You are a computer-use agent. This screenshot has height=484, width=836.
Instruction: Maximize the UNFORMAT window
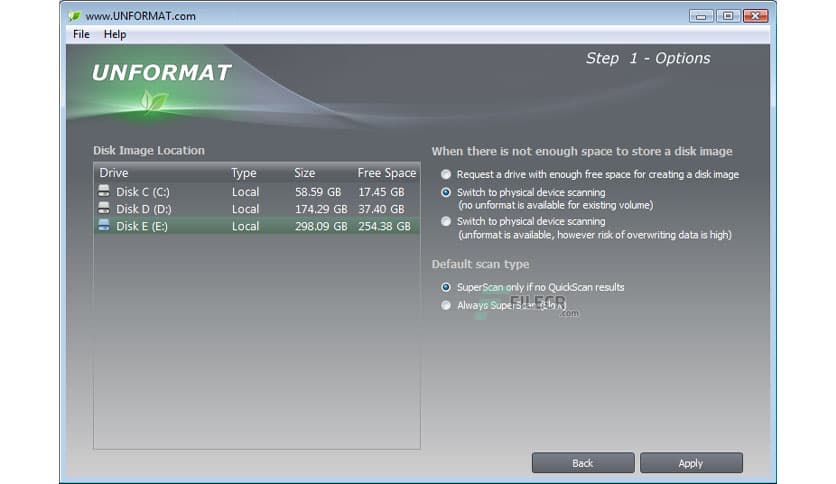pos(728,16)
